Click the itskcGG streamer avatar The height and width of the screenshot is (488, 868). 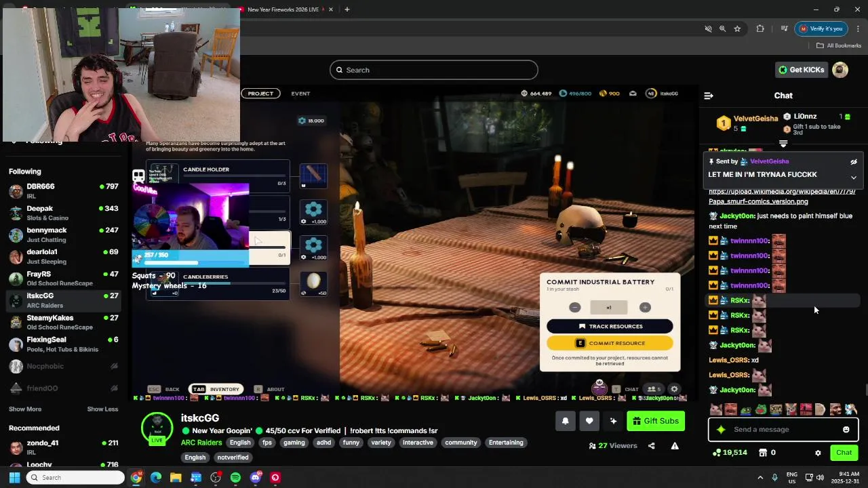tap(157, 428)
